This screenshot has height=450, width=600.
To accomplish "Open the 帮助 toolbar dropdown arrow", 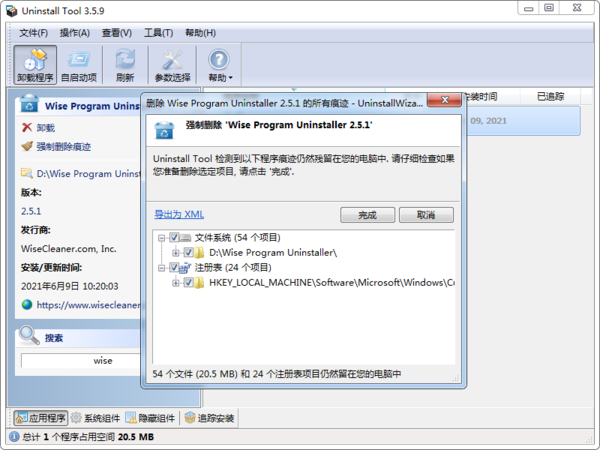I will click(x=231, y=78).
